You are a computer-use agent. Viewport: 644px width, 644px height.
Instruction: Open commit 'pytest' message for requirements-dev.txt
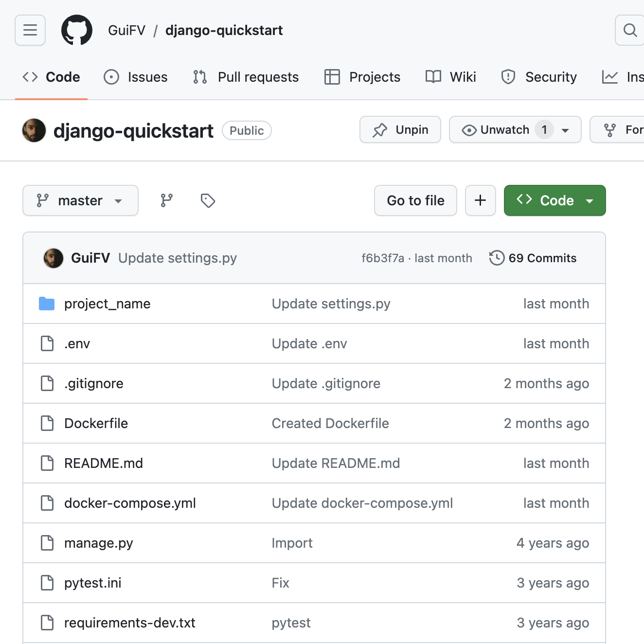(291, 623)
